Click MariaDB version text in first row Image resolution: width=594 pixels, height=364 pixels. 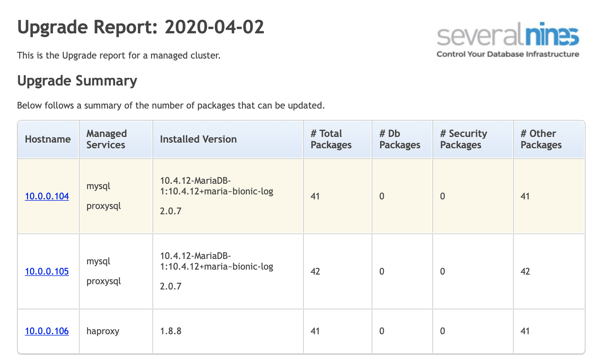pos(217,186)
